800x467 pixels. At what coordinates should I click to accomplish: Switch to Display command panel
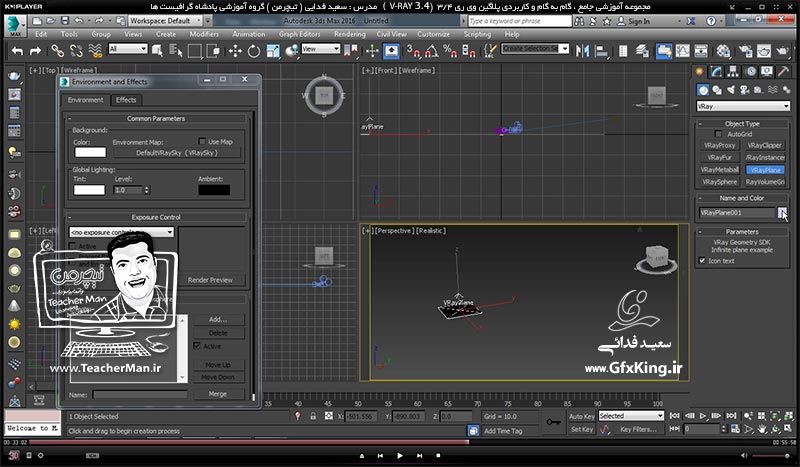pyautogui.click(x=767, y=71)
